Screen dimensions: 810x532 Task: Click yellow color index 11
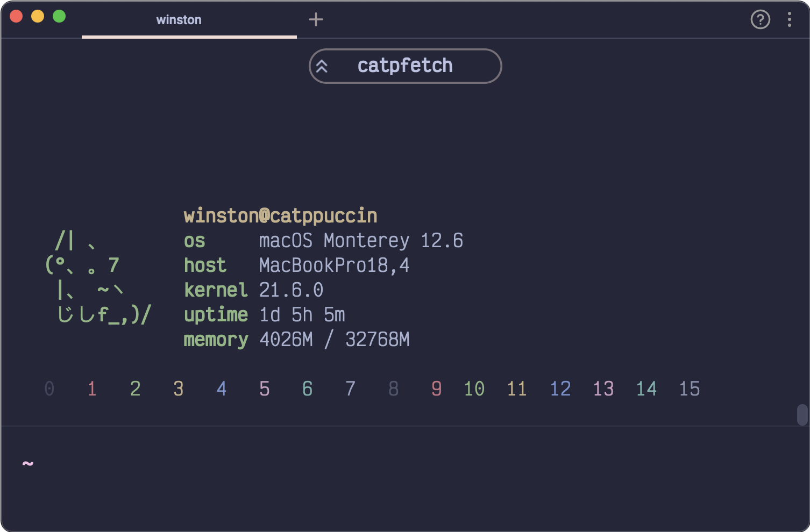(x=517, y=389)
